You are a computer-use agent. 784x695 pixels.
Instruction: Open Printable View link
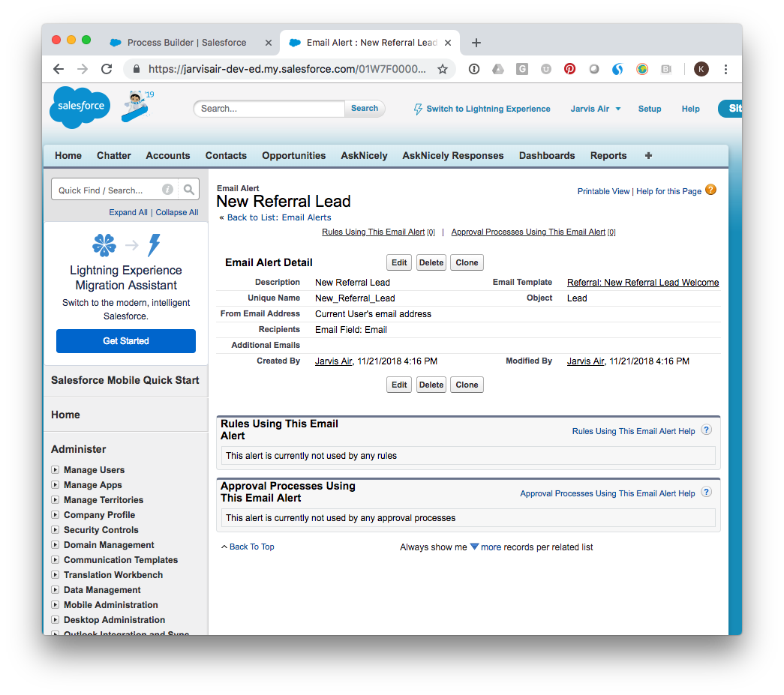click(603, 191)
